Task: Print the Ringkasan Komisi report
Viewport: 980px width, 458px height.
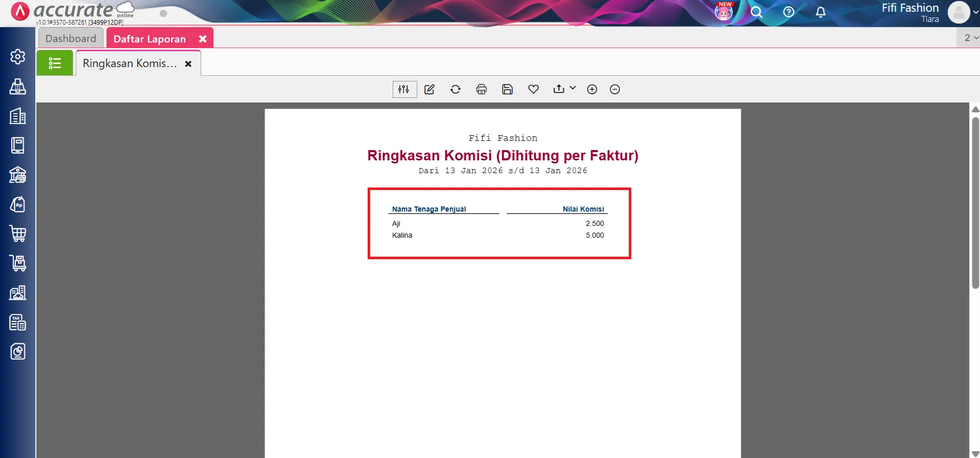Action: 481,89
